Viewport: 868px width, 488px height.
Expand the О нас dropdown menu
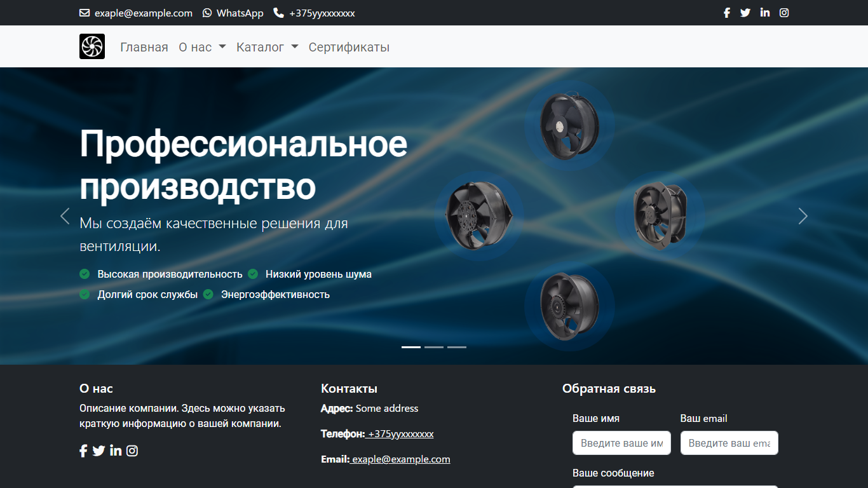(x=202, y=47)
